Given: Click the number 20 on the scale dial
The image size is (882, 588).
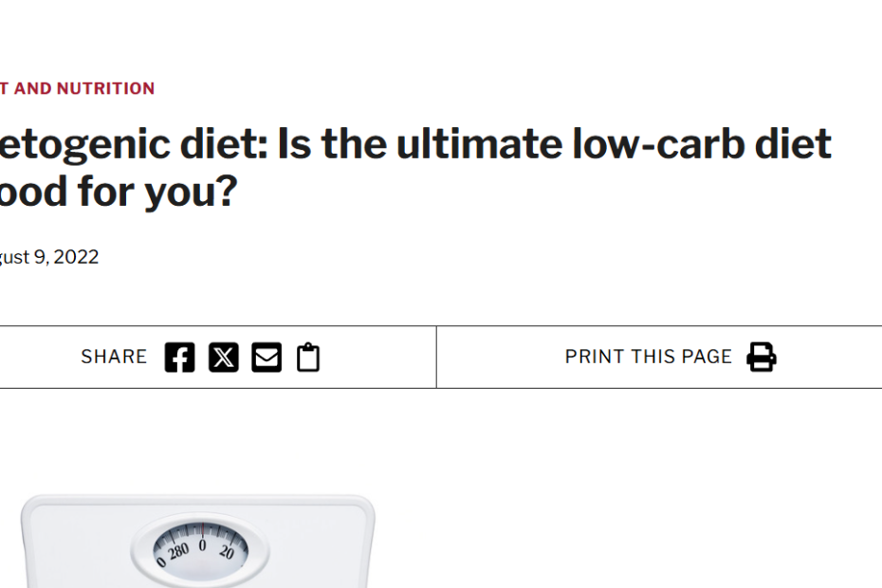Looking at the screenshot, I should point(227,552).
